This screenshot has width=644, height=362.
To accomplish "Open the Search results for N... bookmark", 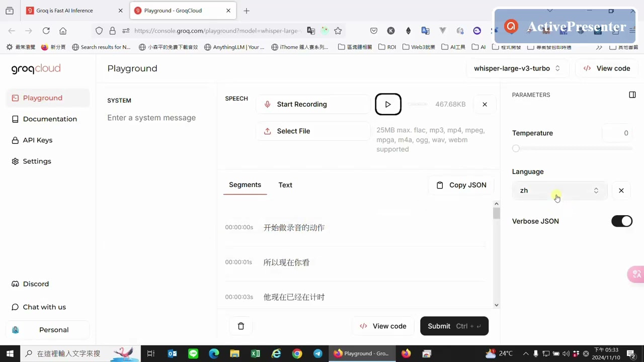I will [101, 47].
